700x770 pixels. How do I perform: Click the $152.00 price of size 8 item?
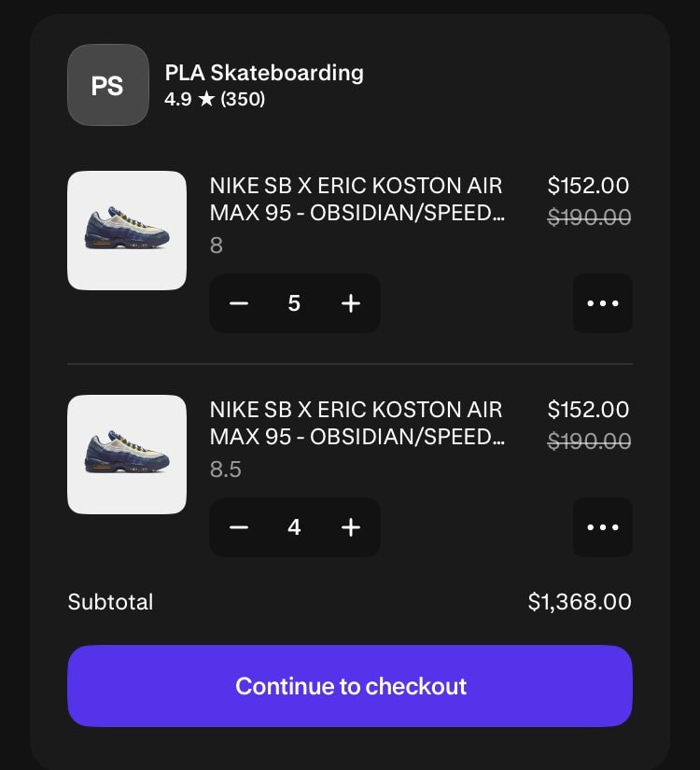point(588,186)
